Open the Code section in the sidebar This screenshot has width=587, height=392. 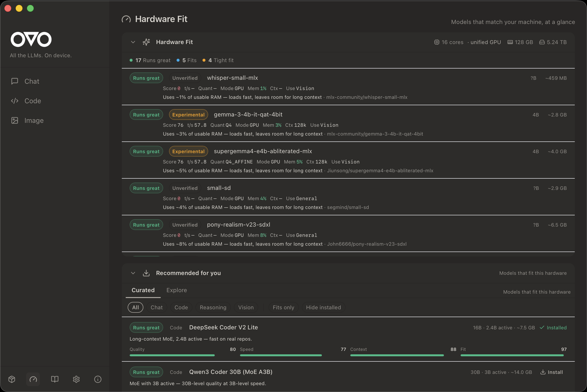(33, 101)
